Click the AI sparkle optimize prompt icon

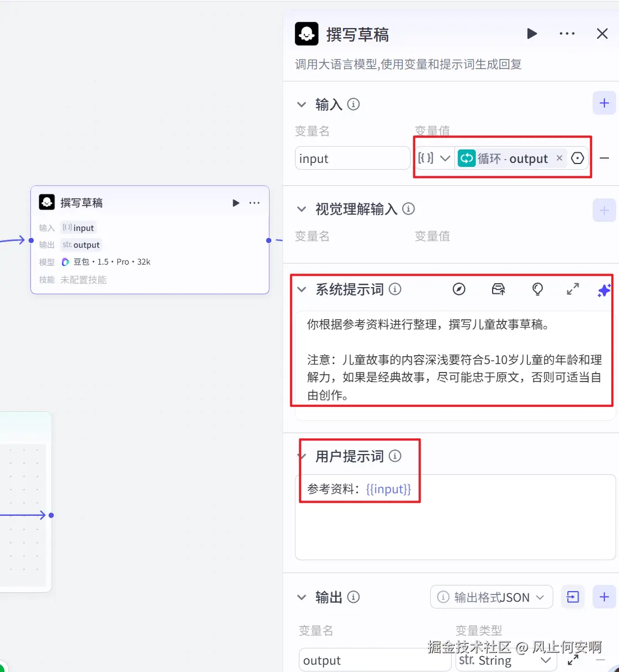point(604,290)
